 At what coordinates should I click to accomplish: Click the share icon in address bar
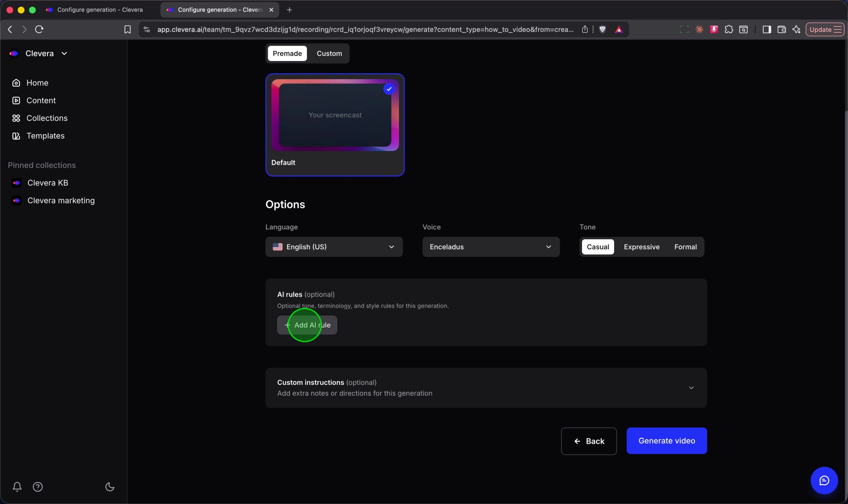coord(584,29)
